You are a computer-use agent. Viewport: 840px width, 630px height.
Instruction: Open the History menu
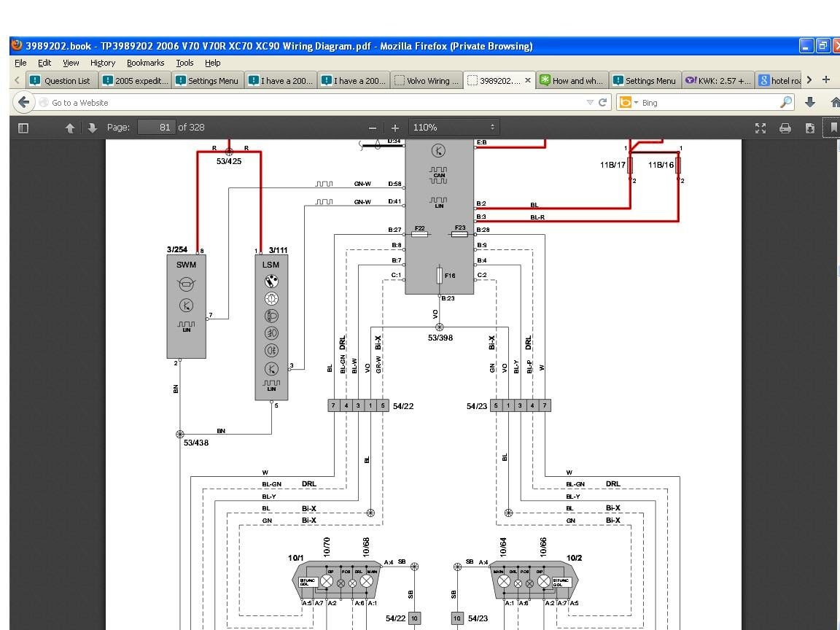pos(102,63)
